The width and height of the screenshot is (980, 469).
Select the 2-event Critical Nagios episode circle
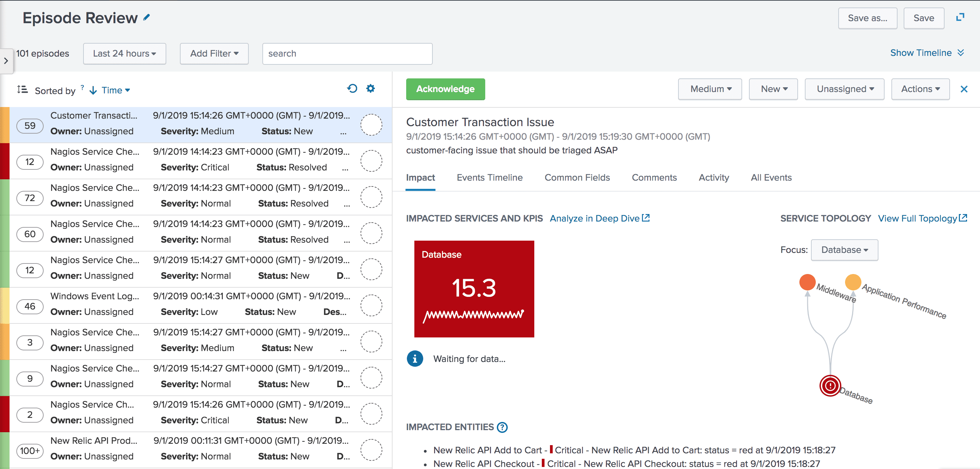coord(371,414)
